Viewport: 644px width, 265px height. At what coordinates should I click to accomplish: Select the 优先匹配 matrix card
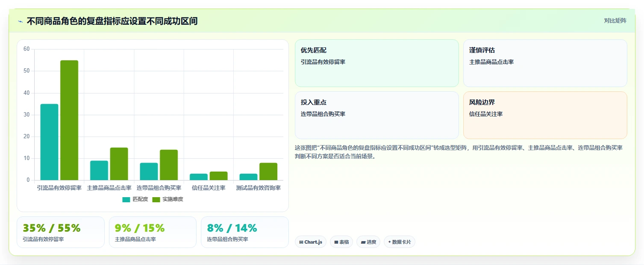click(376, 63)
